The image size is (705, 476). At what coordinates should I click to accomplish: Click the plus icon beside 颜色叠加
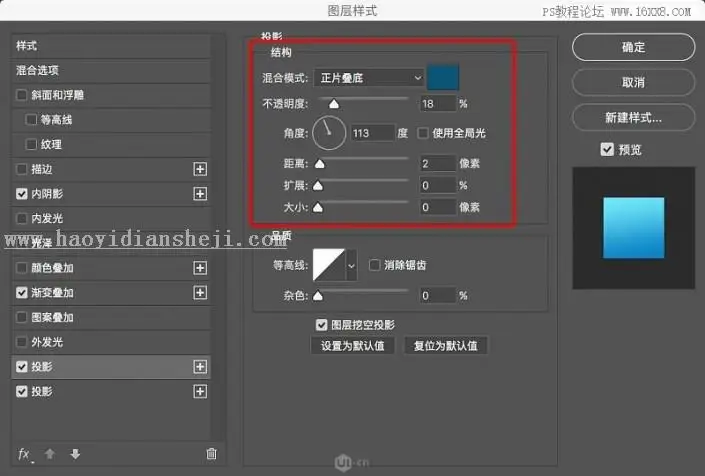pyautogui.click(x=200, y=268)
